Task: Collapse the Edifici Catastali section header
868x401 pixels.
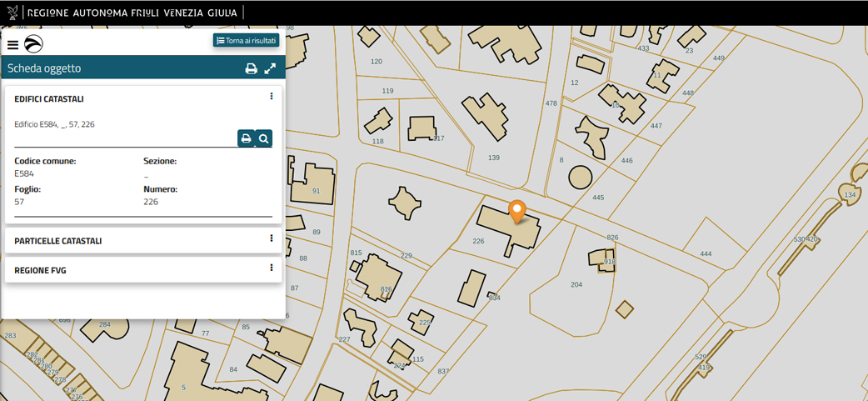Action: coord(49,99)
